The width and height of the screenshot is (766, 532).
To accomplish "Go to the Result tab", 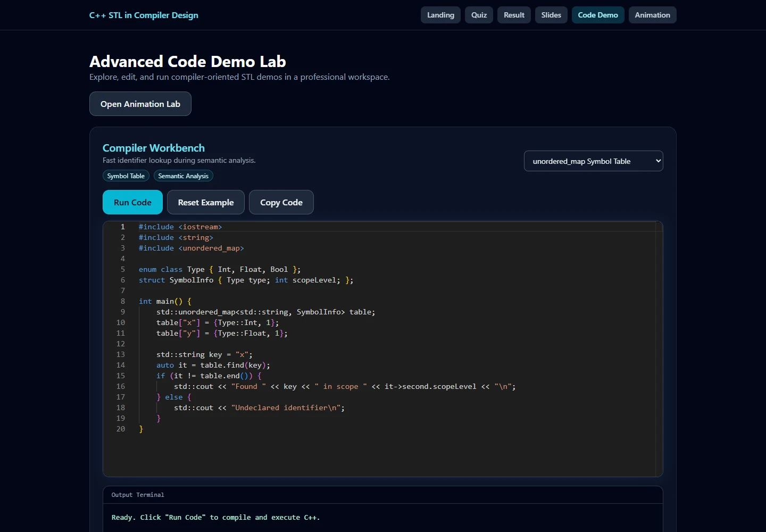I will point(514,15).
